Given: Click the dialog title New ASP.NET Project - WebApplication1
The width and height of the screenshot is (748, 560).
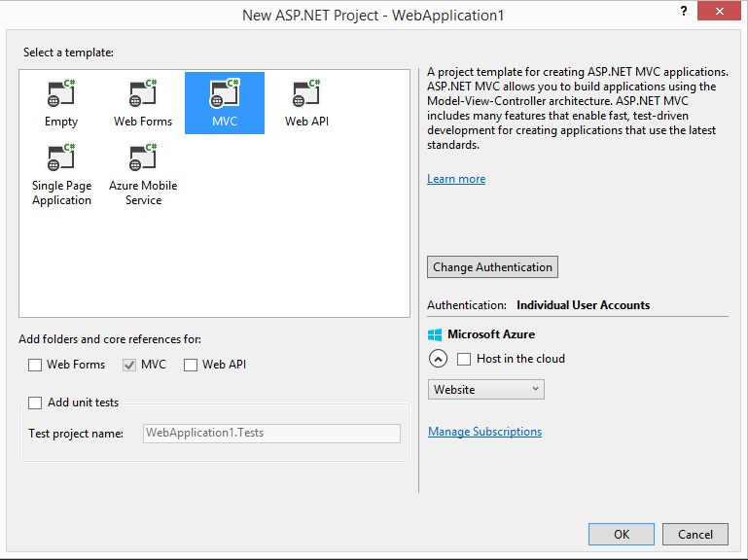Looking at the screenshot, I should [x=374, y=16].
